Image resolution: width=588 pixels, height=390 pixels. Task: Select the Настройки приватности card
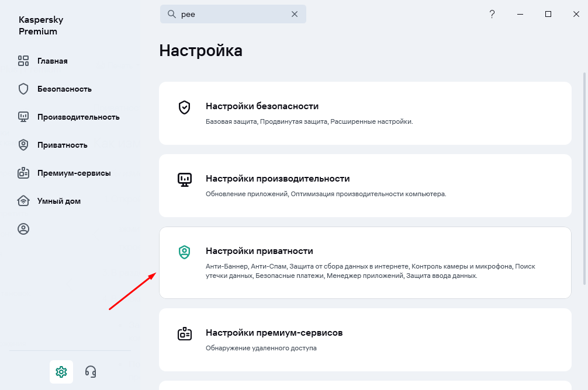coord(365,263)
